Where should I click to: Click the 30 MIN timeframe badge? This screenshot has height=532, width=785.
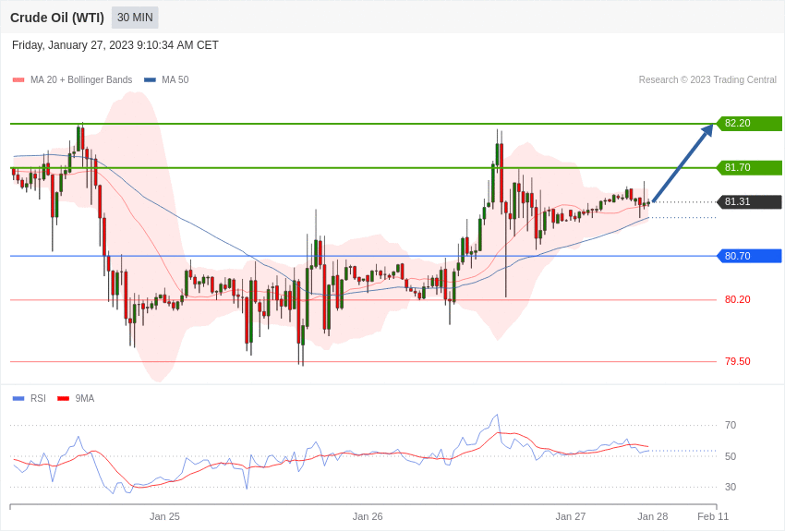coord(135,18)
